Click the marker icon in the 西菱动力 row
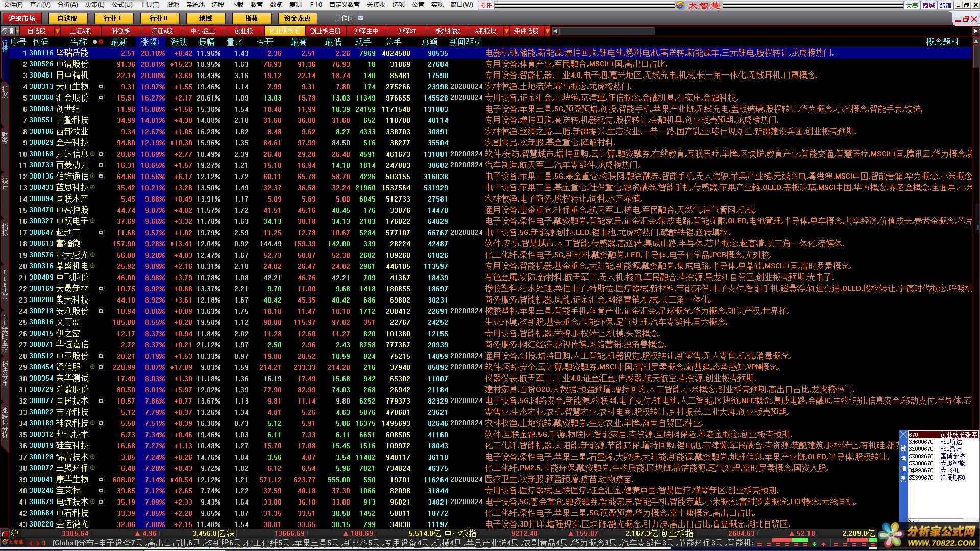The height and width of the screenshot is (551, 980). pyautogui.click(x=101, y=165)
